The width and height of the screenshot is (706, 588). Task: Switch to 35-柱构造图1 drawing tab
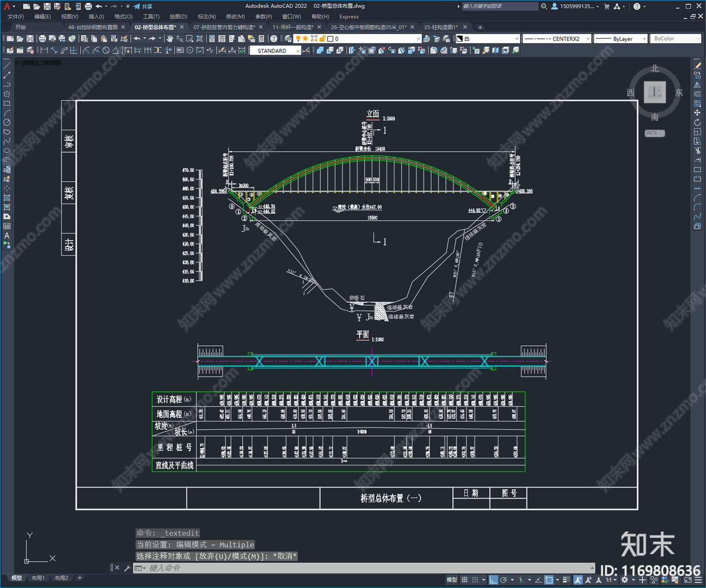pos(441,27)
